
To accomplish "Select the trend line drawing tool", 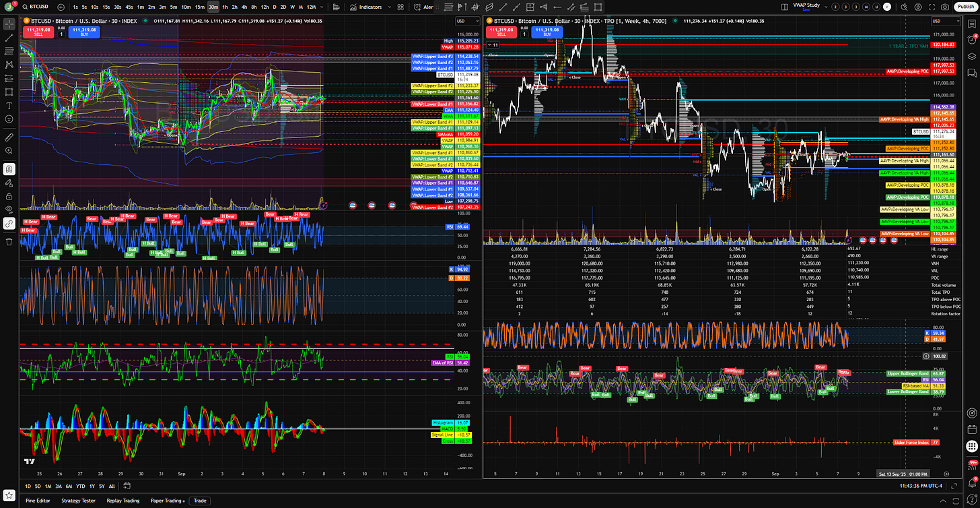I will [9, 37].
